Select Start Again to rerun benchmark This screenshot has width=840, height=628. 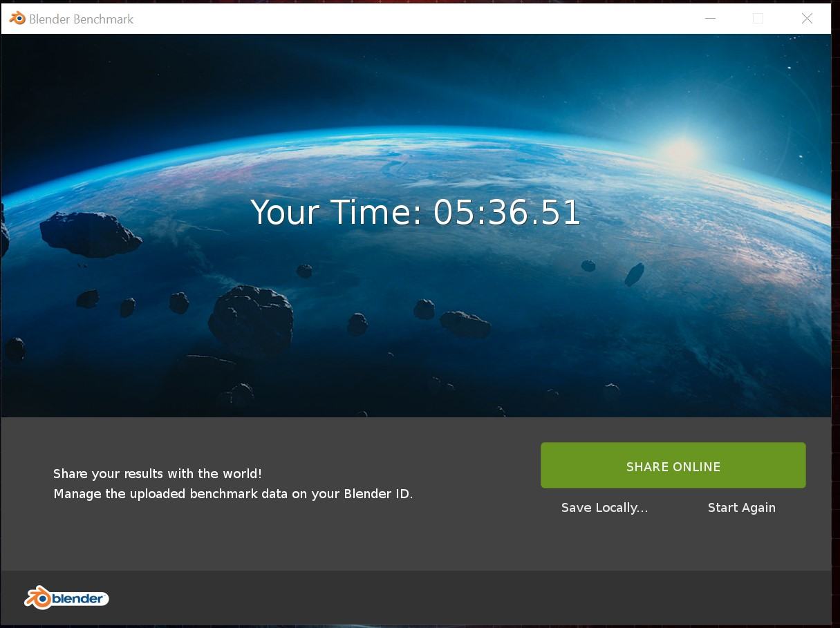(741, 508)
